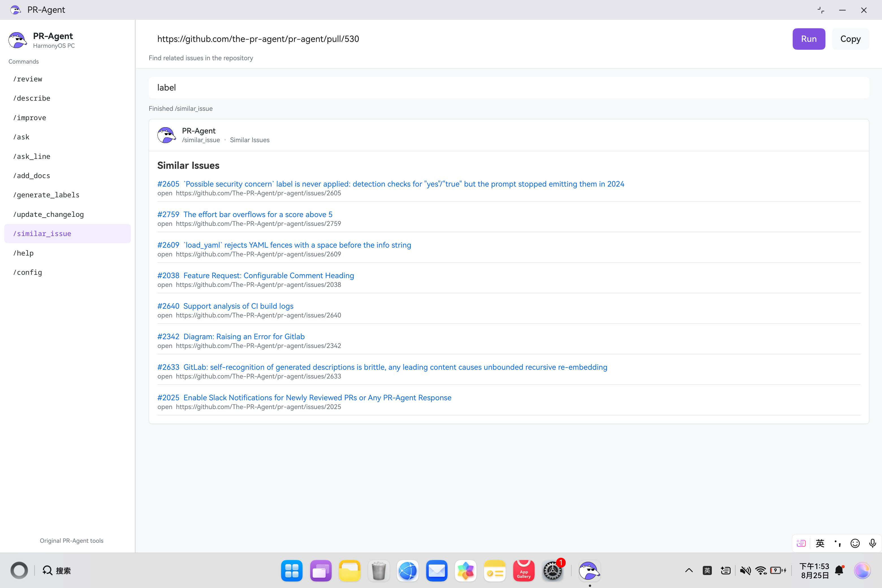The width and height of the screenshot is (882, 588).
Task: Open the notification bell in tray
Action: (x=840, y=570)
